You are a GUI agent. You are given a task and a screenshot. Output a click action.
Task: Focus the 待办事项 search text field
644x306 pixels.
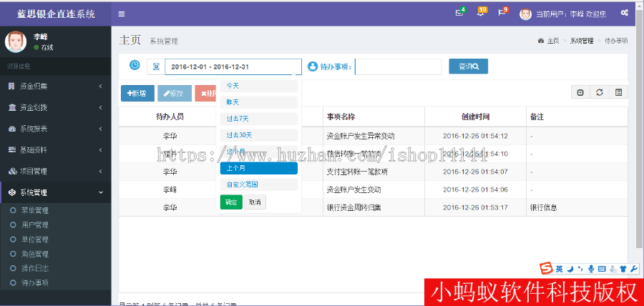399,67
